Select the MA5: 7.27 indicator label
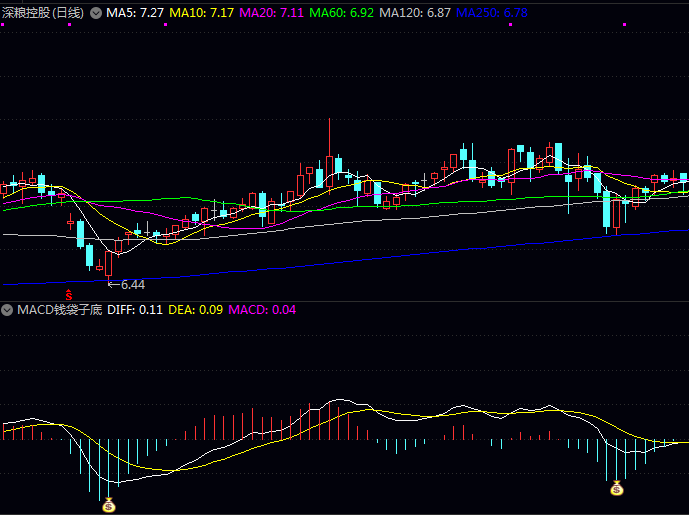Viewport: 689px width, 515px height. [135, 13]
